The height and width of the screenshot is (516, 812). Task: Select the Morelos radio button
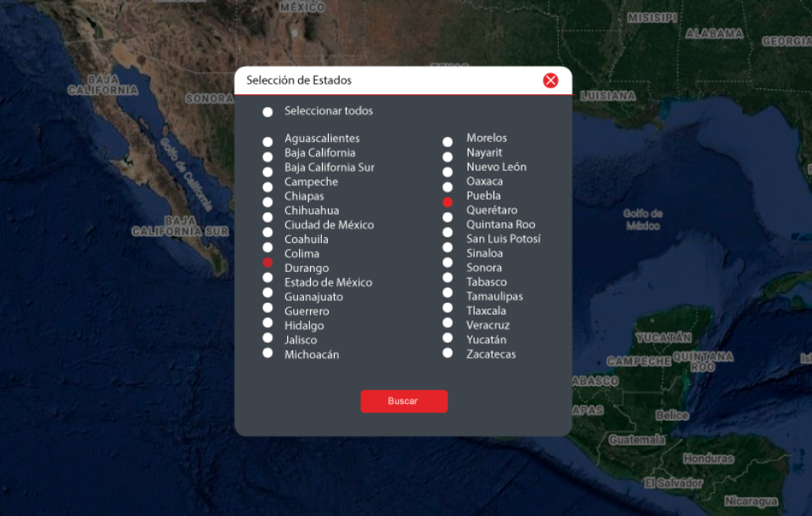coord(448,141)
